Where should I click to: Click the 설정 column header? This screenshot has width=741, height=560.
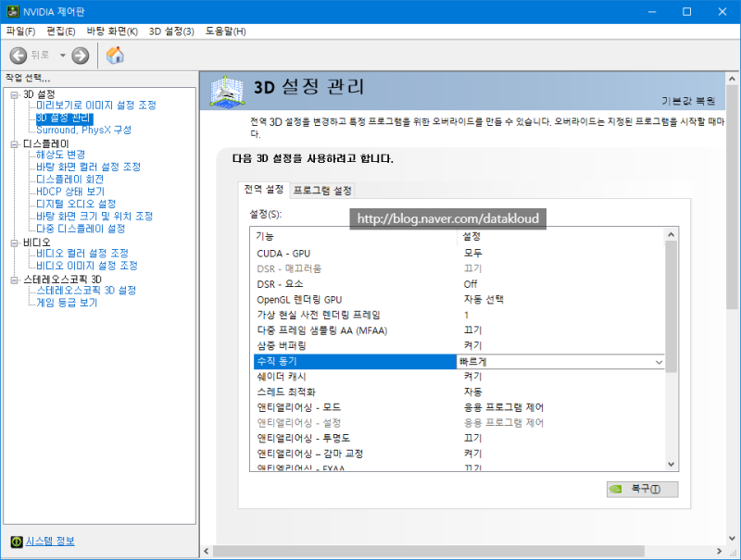point(561,236)
